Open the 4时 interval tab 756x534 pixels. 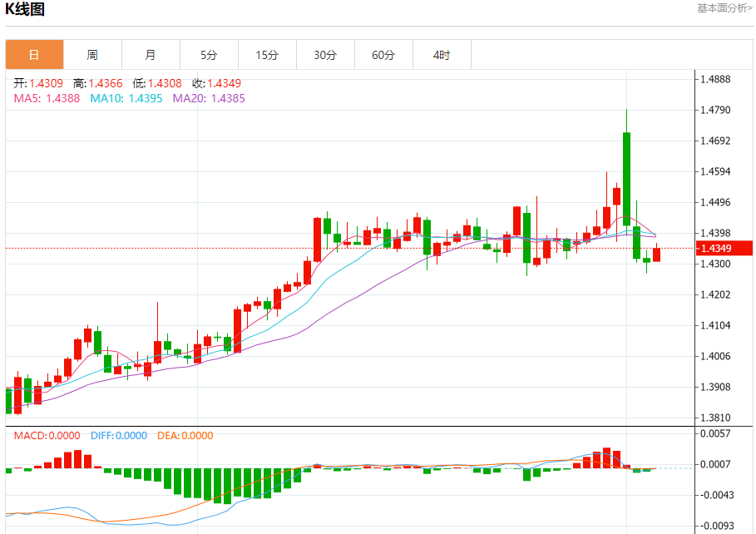[442, 55]
